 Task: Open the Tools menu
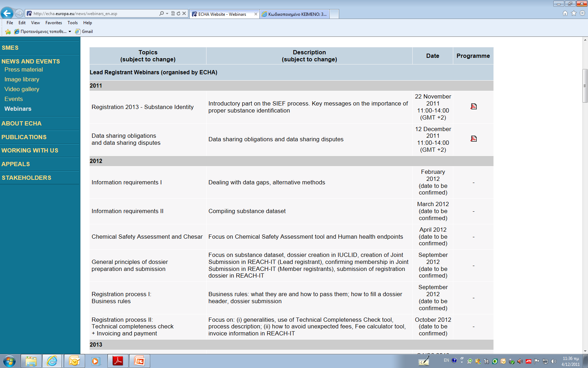(73, 23)
